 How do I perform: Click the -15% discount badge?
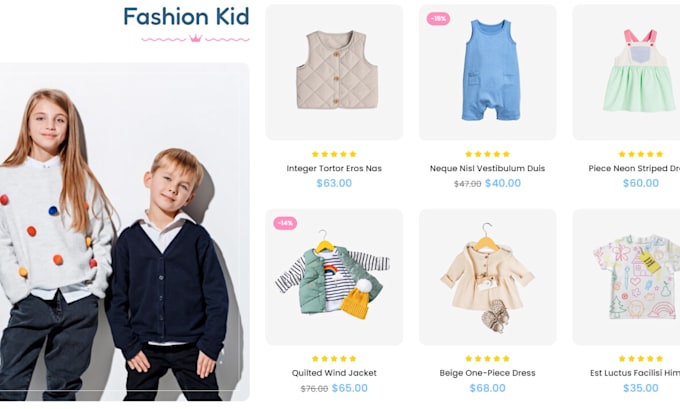click(438, 19)
